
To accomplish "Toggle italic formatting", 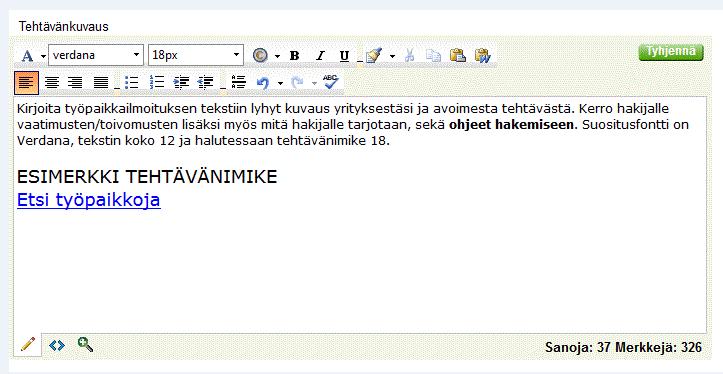I will tap(320, 56).
